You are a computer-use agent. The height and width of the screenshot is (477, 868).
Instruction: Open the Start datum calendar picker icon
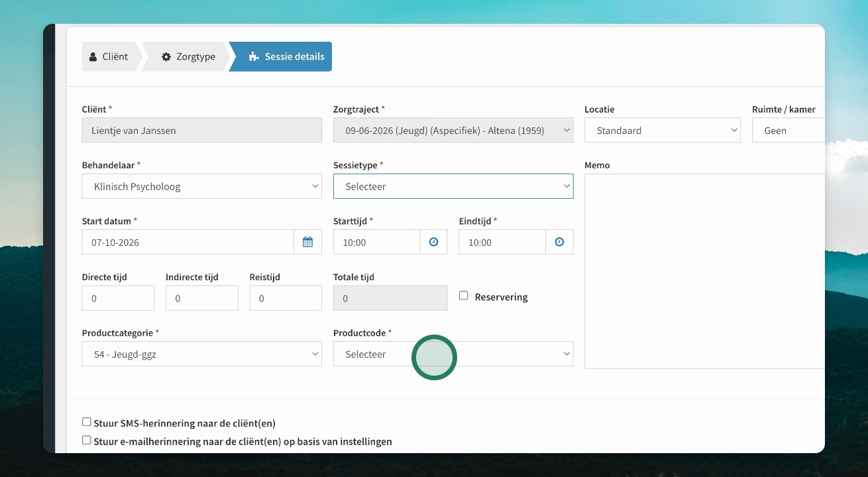point(308,242)
